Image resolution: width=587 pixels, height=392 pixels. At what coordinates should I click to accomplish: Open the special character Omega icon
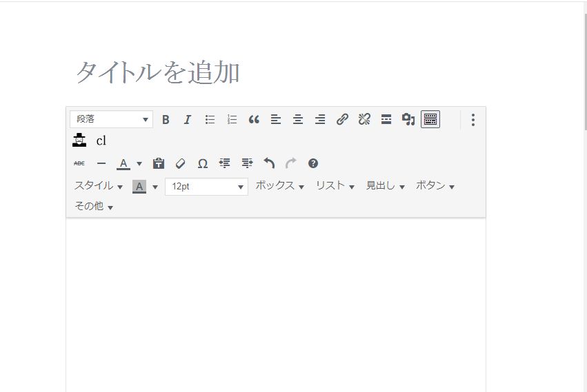pos(203,163)
